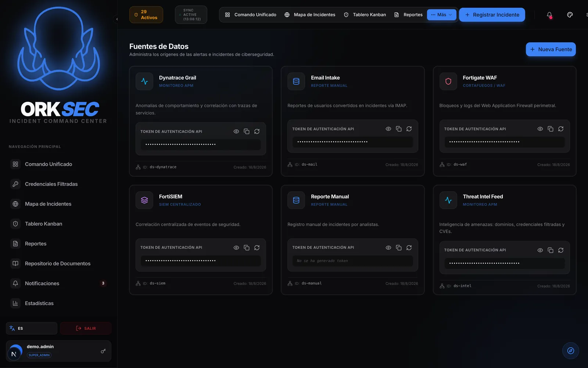The width and height of the screenshot is (588, 368).
Task: Reveal the Fortigate WAF token
Action: (540, 129)
